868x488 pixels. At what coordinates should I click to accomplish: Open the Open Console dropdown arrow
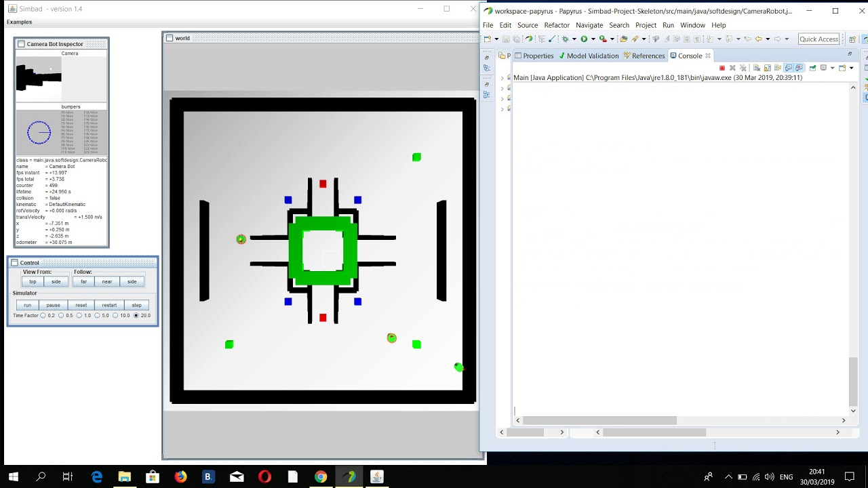tap(851, 68)
